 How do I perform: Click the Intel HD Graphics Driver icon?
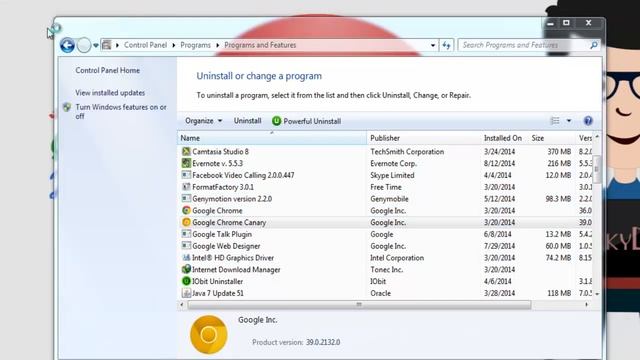click(186, 258)
